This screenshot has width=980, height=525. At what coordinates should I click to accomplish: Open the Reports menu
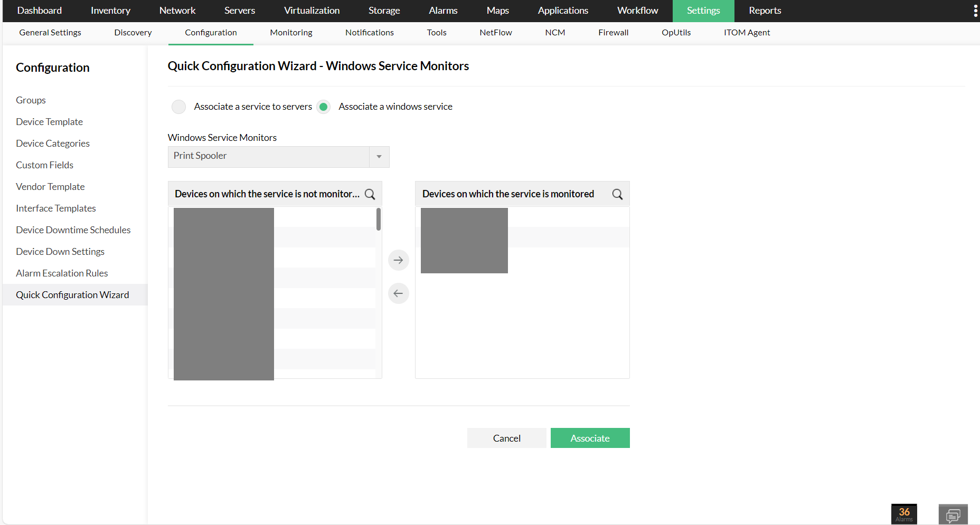tap(765, 11)
